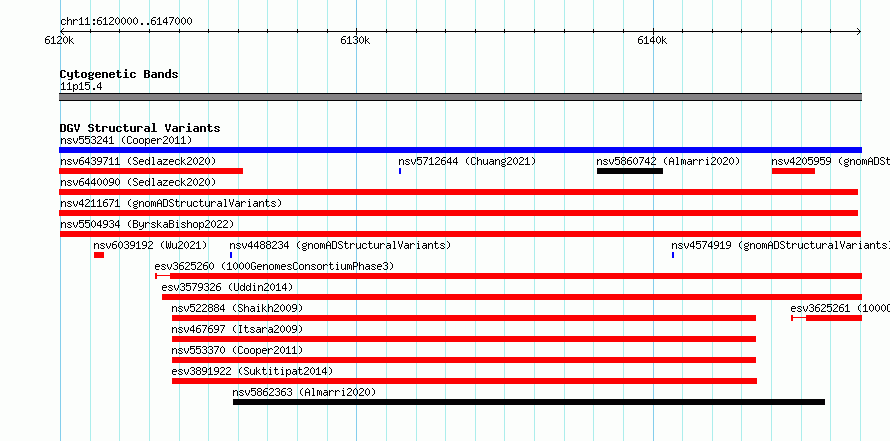Screen dimensions: 890x441
Task: Select the nsv467697 (Itsara2009) red bar
Action: [464, 339]
